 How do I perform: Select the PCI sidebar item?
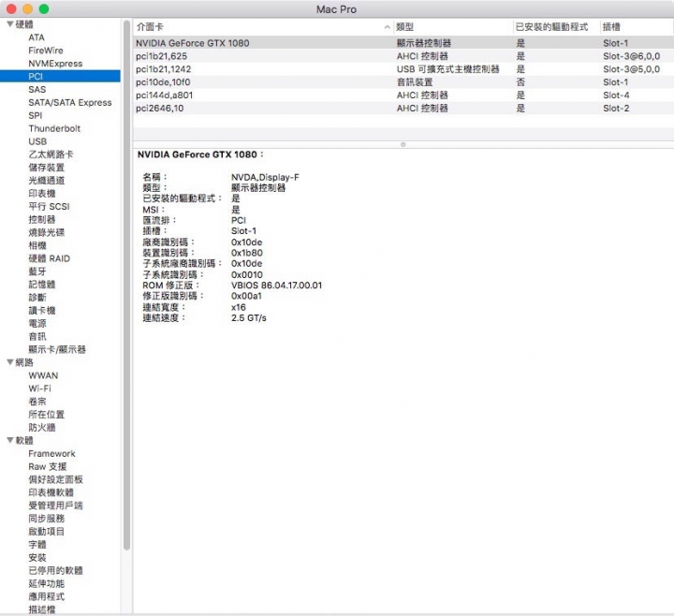(60, 76)
